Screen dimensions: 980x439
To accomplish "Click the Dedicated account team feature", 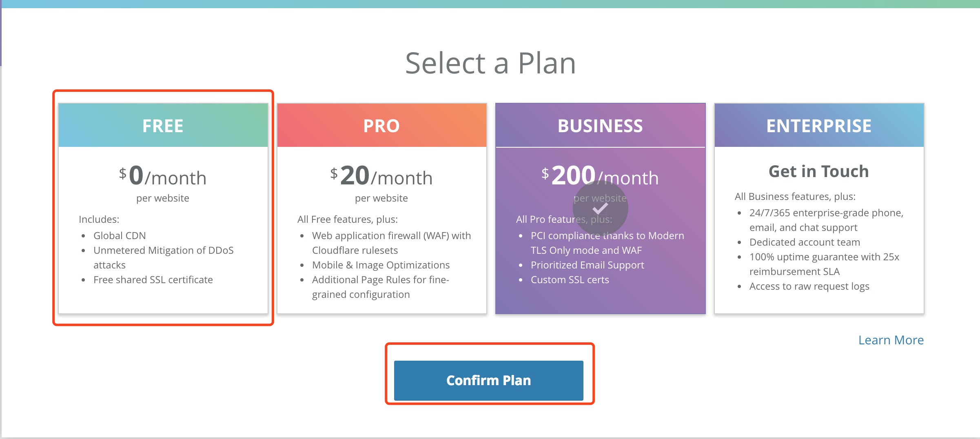I will 805,242.
